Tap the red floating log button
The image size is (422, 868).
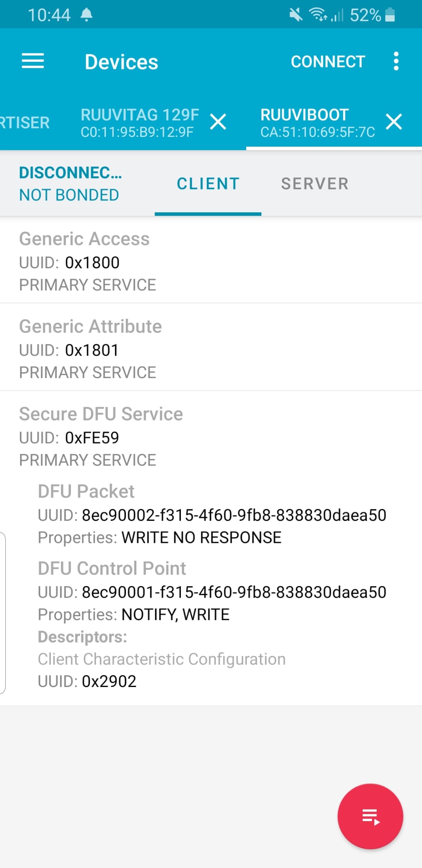[x=370, y=816]
